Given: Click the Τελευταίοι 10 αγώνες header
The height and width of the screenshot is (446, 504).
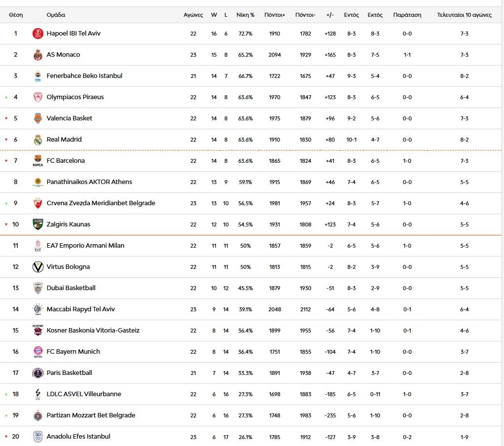Looking at the screenshot, I should pyautogui.click(x=464, y=15).
